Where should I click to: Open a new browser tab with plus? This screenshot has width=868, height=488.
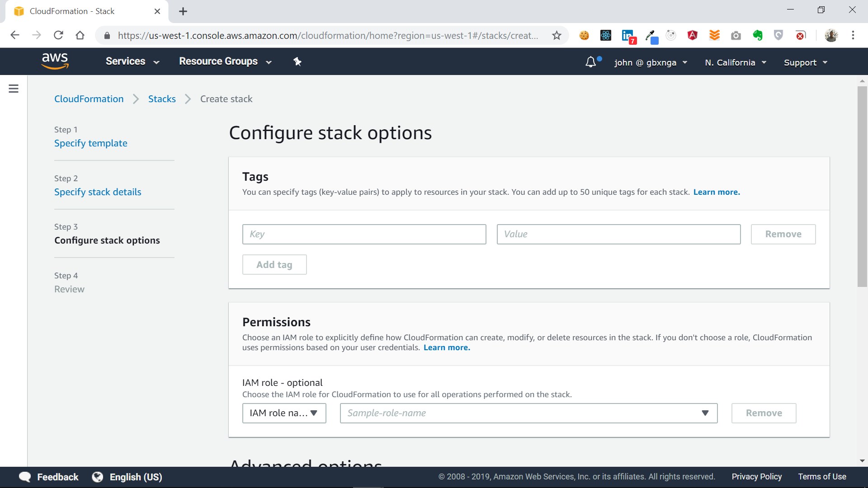click(183, 11)
